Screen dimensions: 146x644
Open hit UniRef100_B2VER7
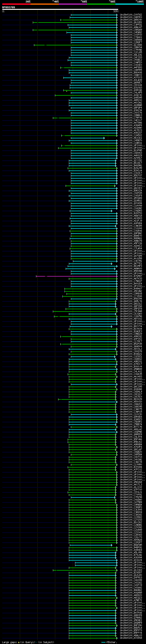tap(131, 572)
